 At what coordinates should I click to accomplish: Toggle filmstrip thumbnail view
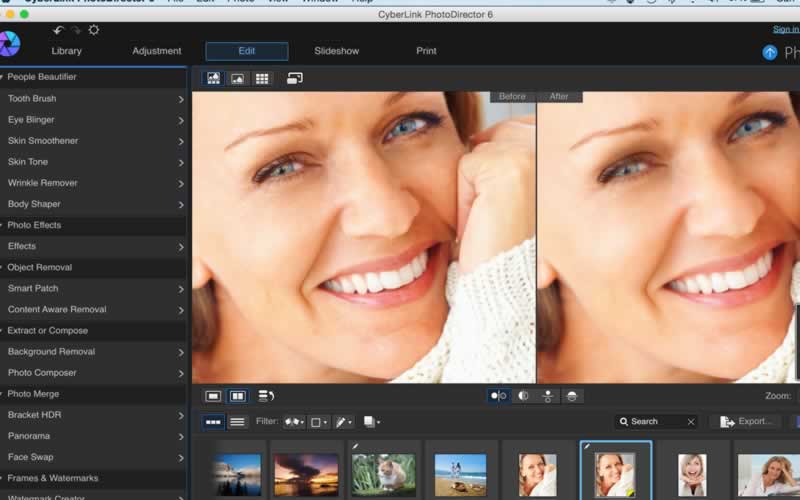point(213,422)
